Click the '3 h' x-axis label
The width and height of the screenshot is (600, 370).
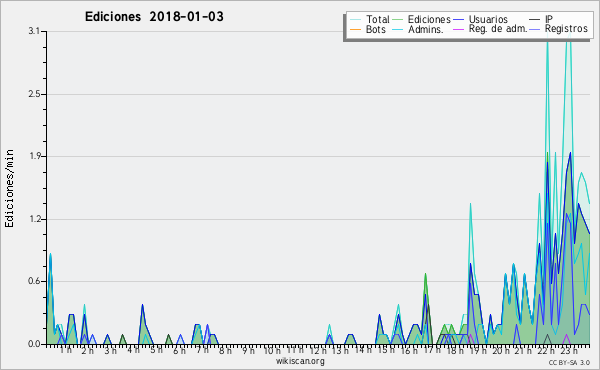[111, 351]
